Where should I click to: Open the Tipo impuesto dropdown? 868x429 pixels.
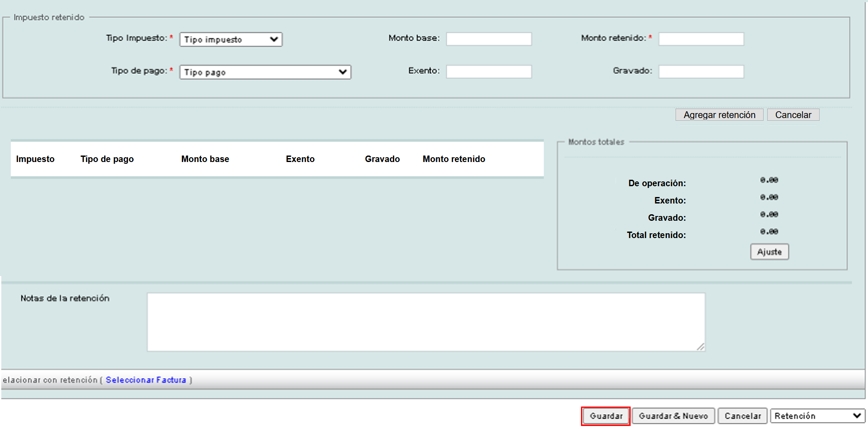point(231,39)
